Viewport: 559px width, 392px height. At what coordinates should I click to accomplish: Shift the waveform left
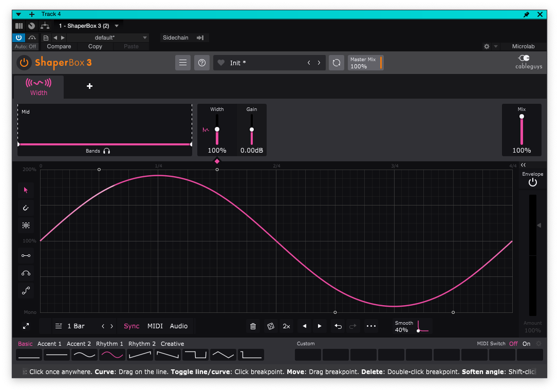point(305,326)
